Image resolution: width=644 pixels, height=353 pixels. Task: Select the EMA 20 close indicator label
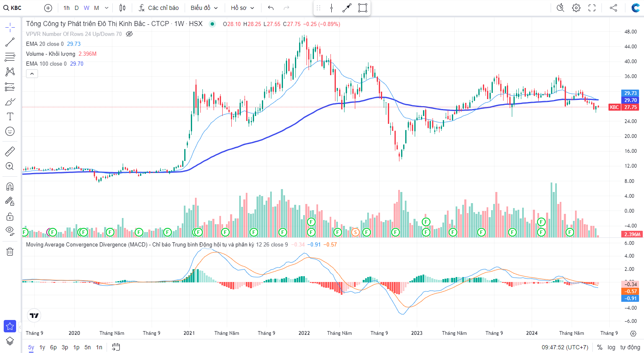point(45,44)
